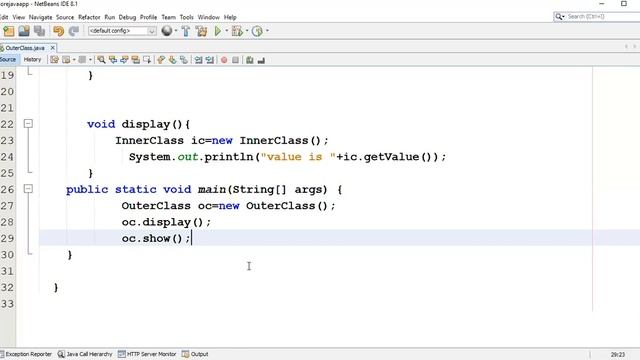Open the dropdown arrow beside the globe icon

176,31
